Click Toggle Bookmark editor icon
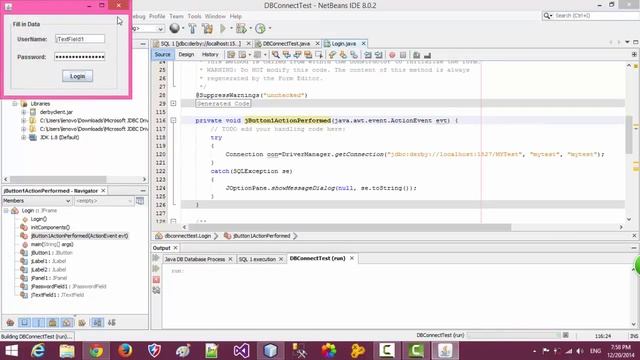The image size is (640, 360). pyautogui.click(x=354, y=55)
